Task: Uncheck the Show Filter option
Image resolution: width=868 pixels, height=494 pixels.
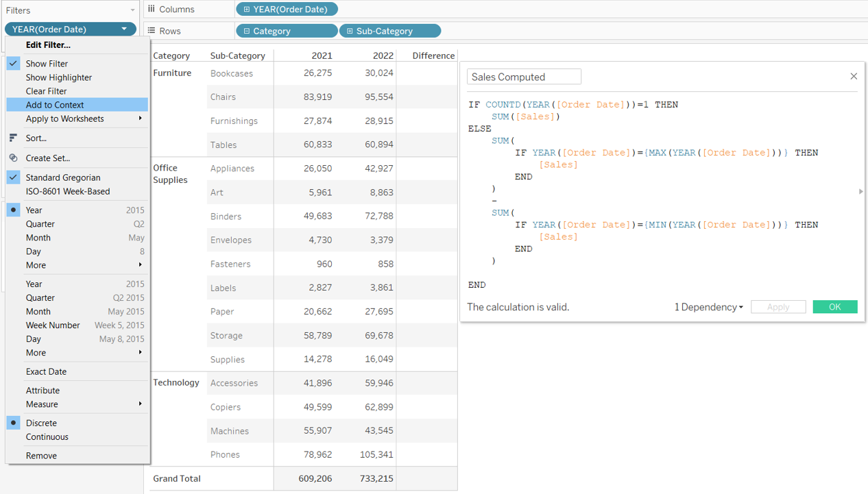Action: 47,64
